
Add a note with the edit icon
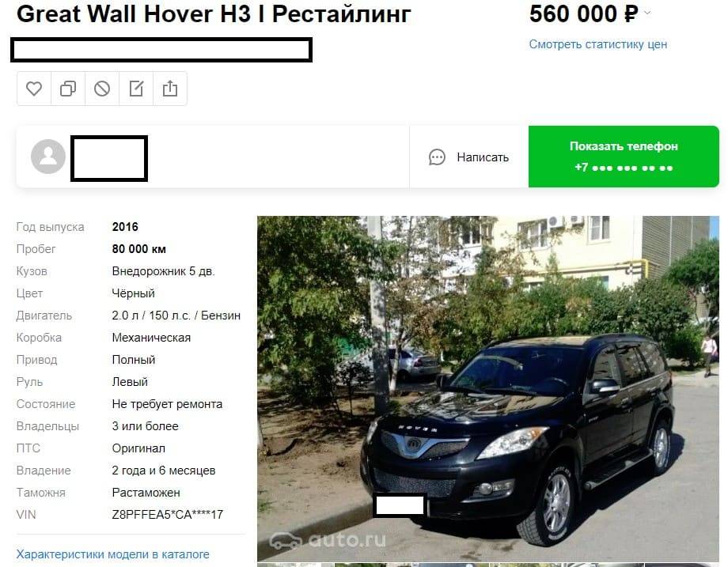(x=136, y=89)
